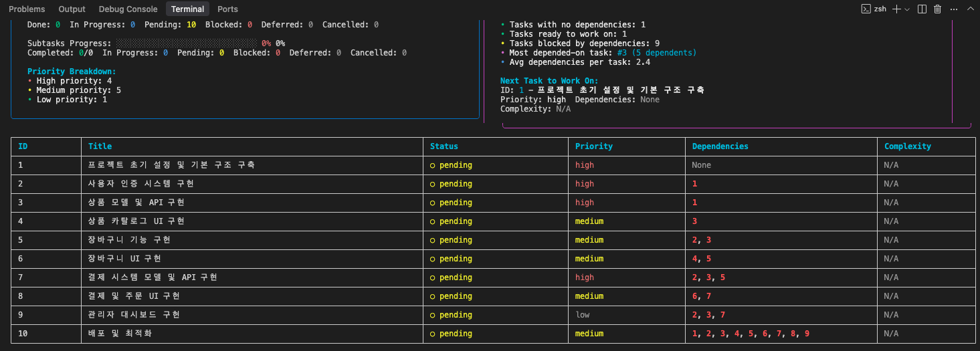Click the long dependencies list of task 10
Screen dimensions: 980x351
pos(751,333)
